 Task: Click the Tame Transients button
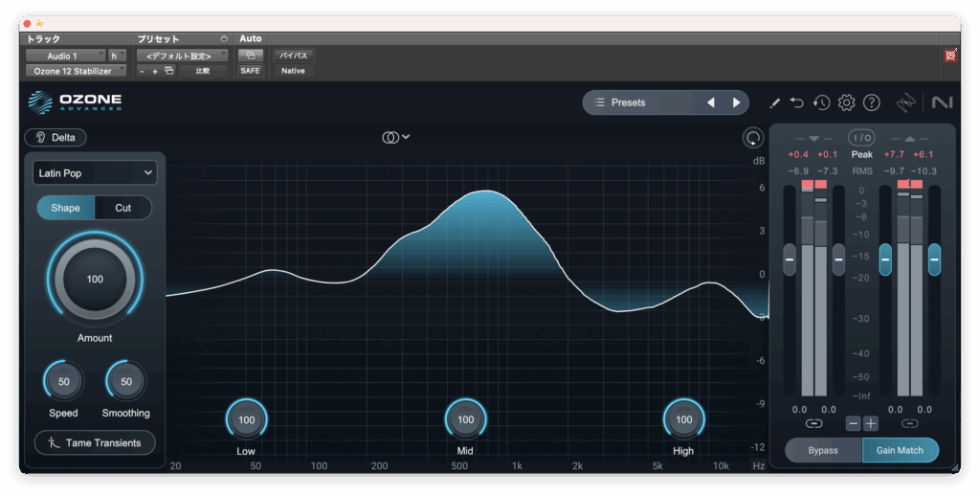[95, 442]
